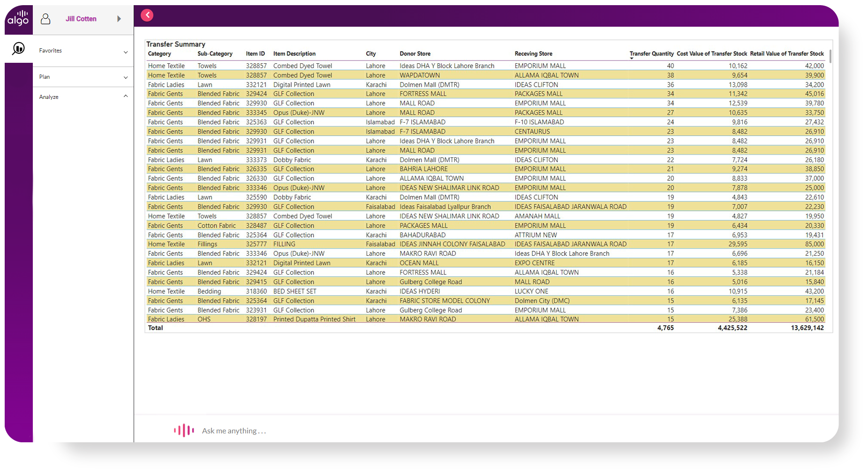Expand the arrow next to Jill Cotten
868x469 pixels.
[x=119, y=19]
